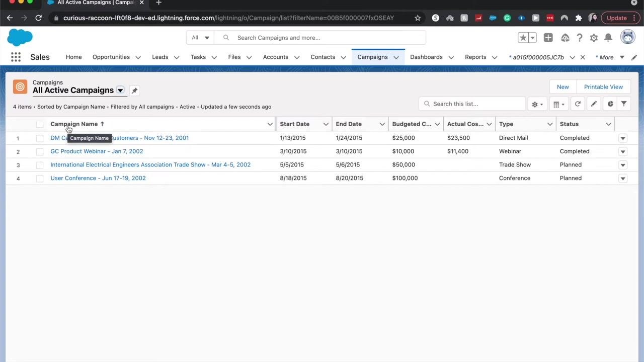Click the browser Update button
This screenshot has height=362, width=644.
tap(620, 18)
